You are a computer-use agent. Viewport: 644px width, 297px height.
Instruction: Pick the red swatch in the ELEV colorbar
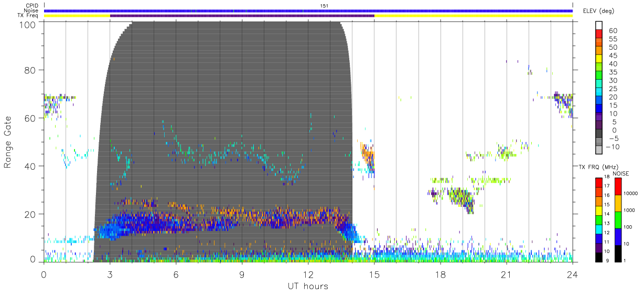[x=599, y=35]
